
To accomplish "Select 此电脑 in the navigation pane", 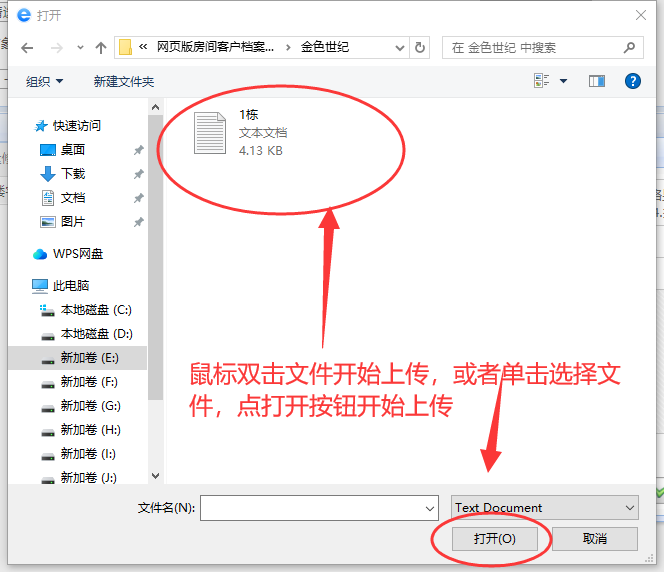I will (70, 286).
